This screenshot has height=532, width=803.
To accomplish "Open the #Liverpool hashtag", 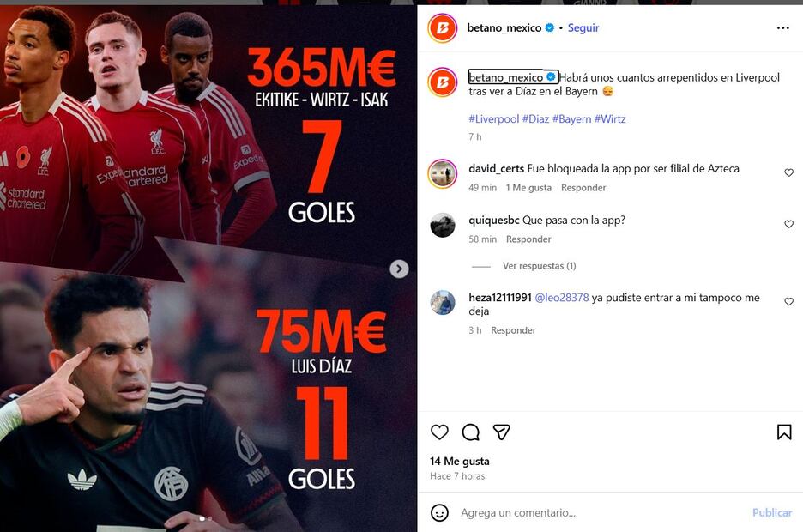I will (x=493, y=118).
